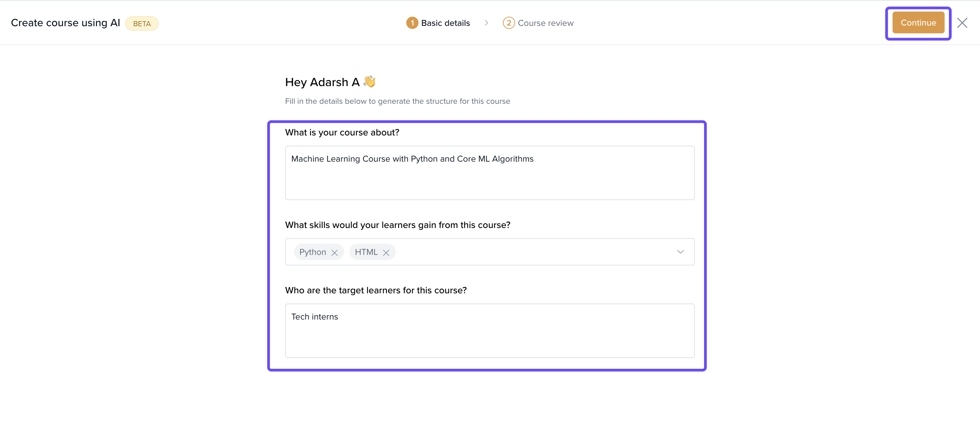This screenshot has height=425, width=980.
Task: Click the chevron between the steps
Action: (486, 23)
